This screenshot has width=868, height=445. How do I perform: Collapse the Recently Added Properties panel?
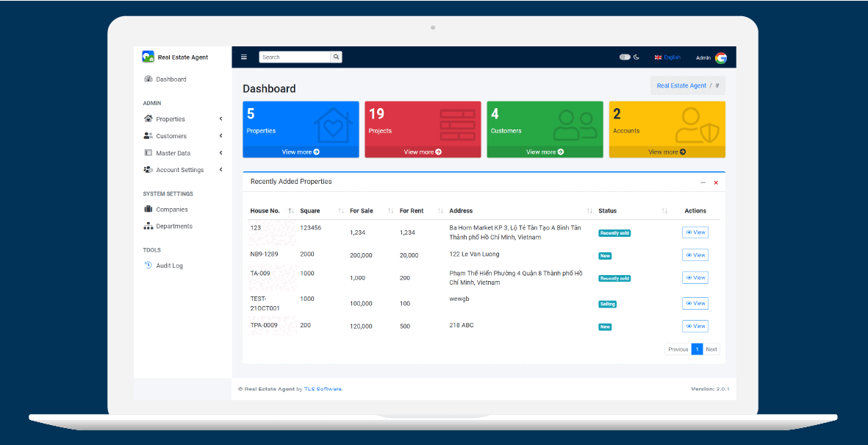tap(703, 182)
